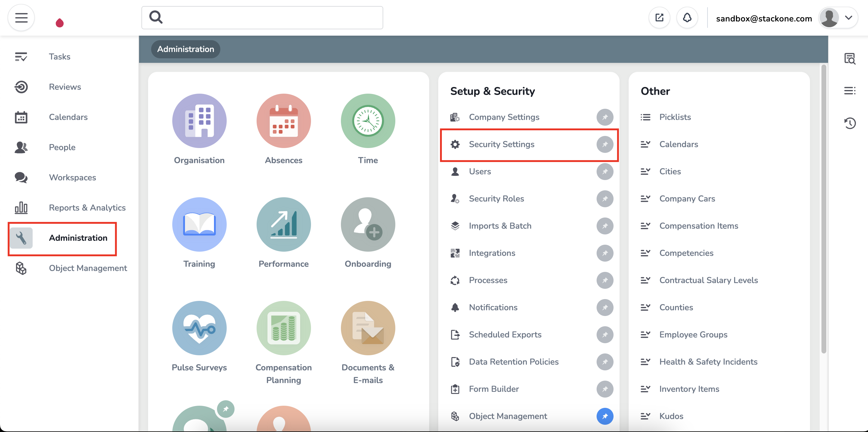Pin Company Settings to favorites
Viewport: 868px width, 432px height.
(x=605, y=117)
